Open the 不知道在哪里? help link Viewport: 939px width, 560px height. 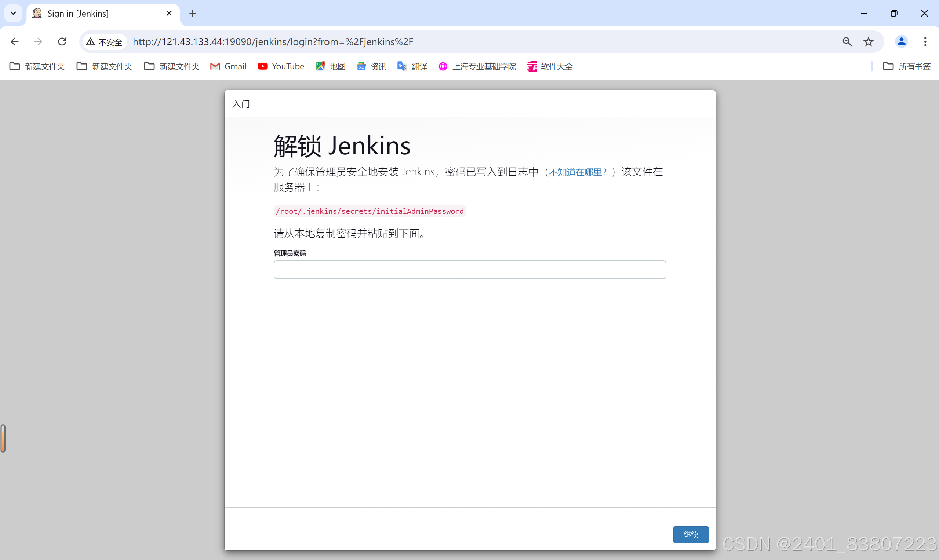[577, 172]
